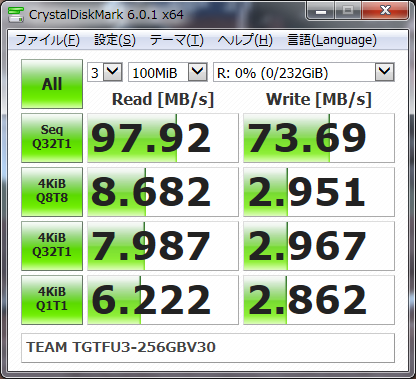Select the 4KiB Q8T8 write value 2.951

click(319, 192)
